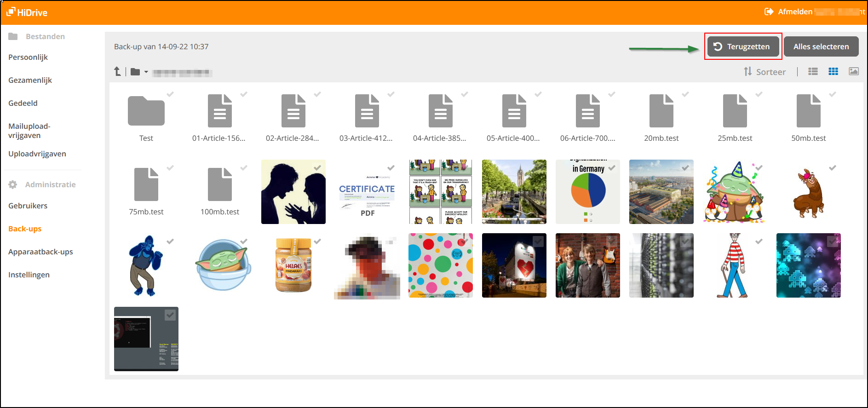Tick the checkmark on 100mb.test
Image resolution: width=868 pixels, height=408 pixels.
244,167
